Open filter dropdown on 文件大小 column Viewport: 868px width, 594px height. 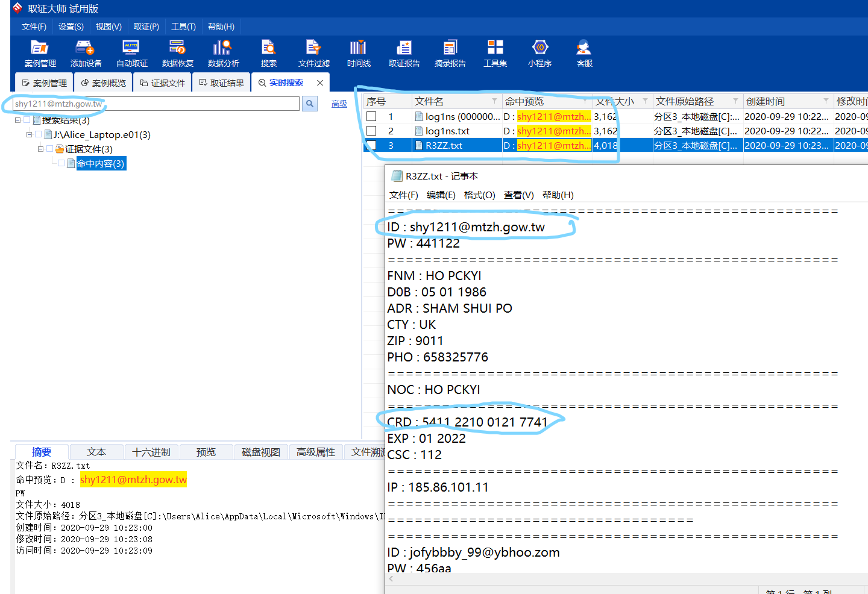[645, 101]
